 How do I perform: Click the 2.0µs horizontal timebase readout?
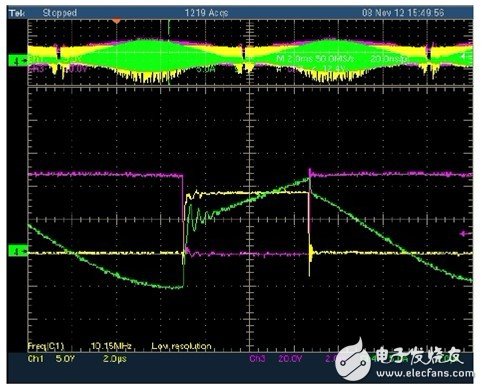[x=114, y=359]
